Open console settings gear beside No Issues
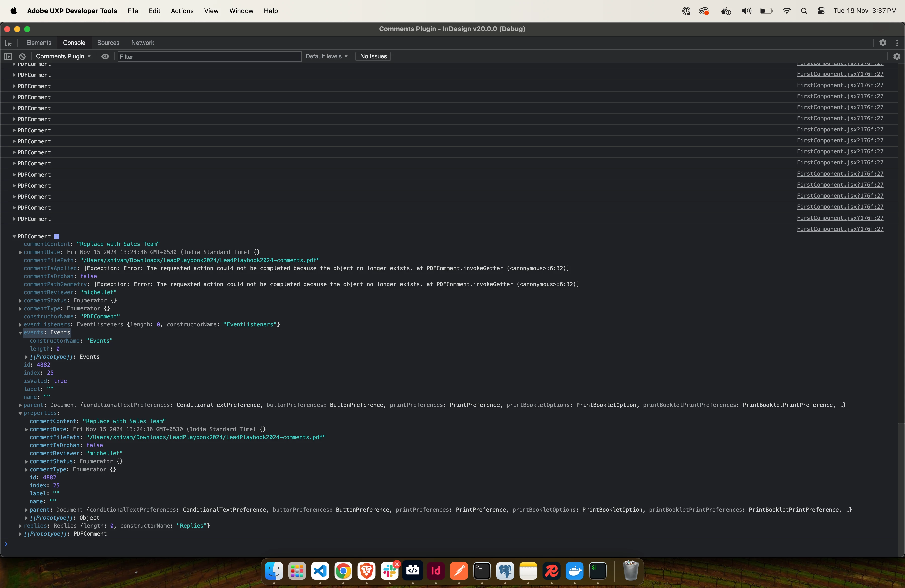The image size is (905, 588). click(897, 56)
